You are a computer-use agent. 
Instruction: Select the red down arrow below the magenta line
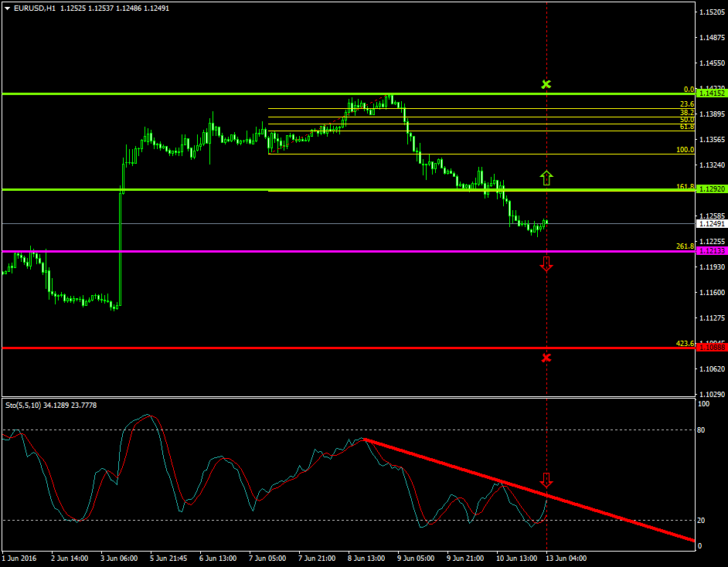point(546,264)
